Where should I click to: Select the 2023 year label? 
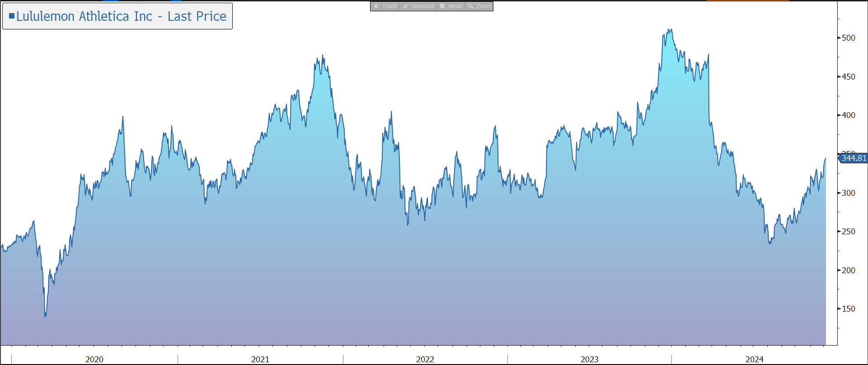[x=590, y=360]
